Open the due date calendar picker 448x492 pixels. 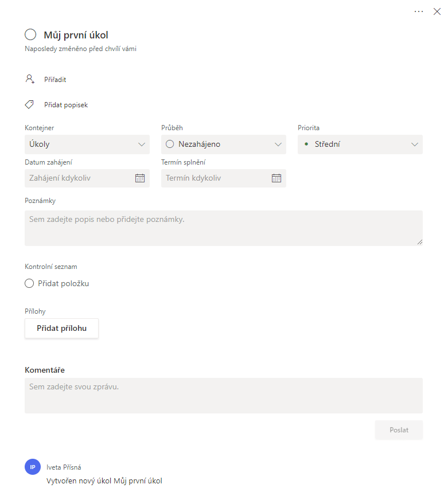click(276, 178)
